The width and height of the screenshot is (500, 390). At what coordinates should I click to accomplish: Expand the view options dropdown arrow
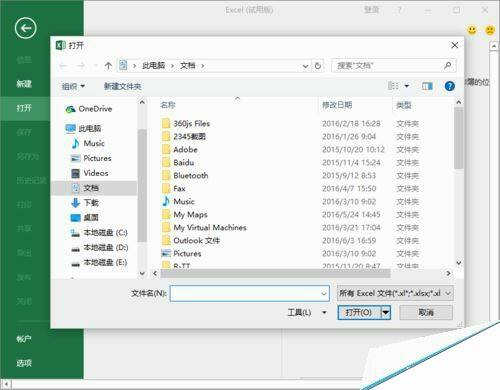click(x=407, y=86)
